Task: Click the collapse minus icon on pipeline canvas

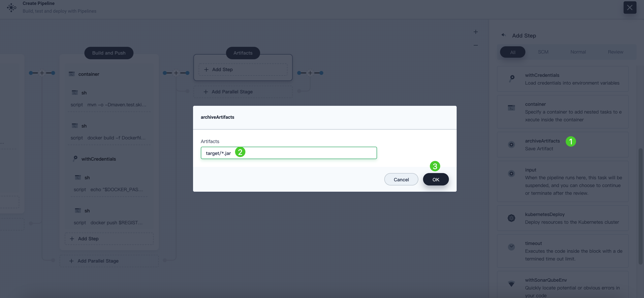Action: point(476,45)
